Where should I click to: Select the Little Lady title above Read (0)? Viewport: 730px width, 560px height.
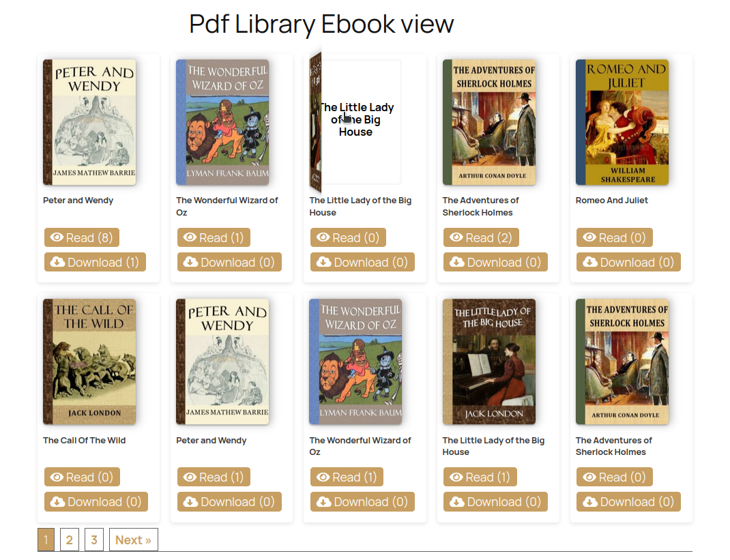pos(360,206)
